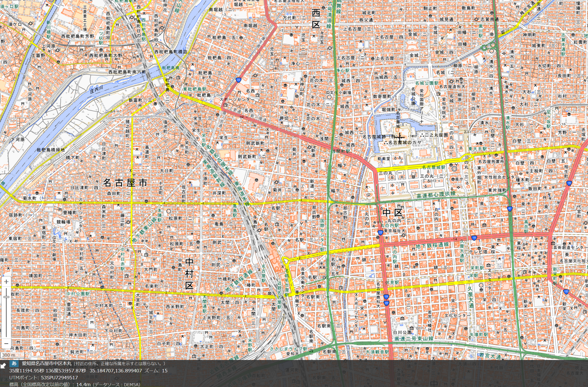The width and height of the screenshot is (588, 387).
Task: Click the large 名古屋市 city label
Action: click(125, 183)
